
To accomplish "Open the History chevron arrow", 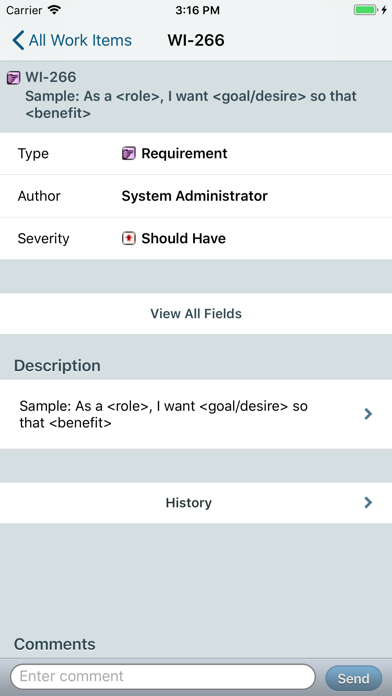I will pos(368,502).
